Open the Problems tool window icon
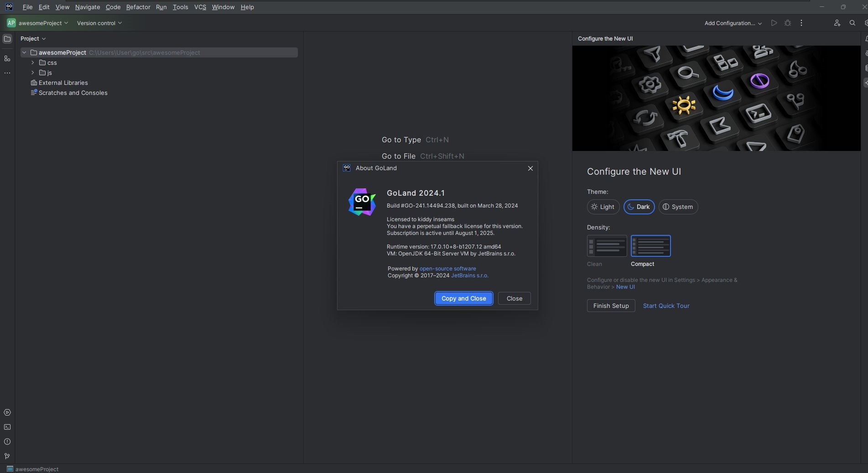The width and height of the screenshot is (868, 473). (x=7, y=442)
